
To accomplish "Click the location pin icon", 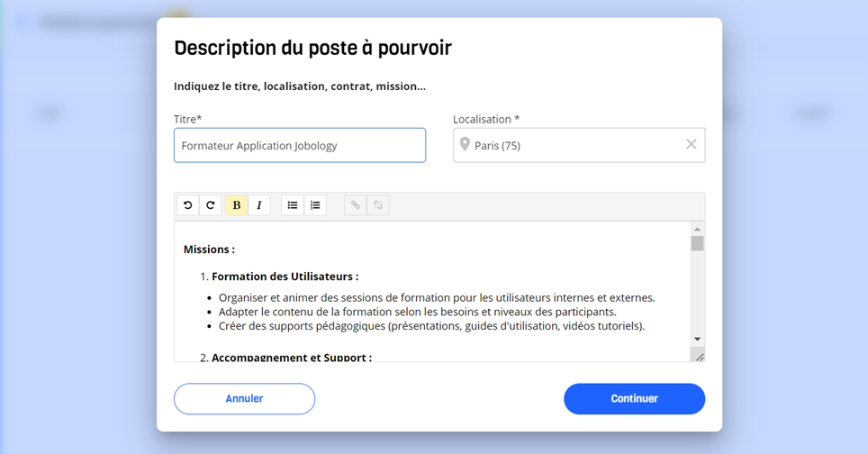I will (x=465, y=144).
